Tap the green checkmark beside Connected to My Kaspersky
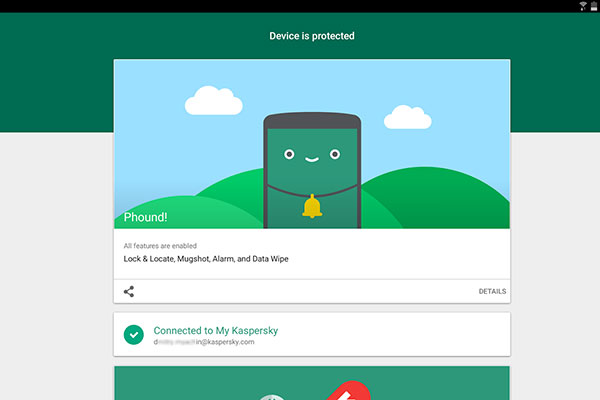The height and width of the screenshot is (400, 600). [x=134, y=335]
